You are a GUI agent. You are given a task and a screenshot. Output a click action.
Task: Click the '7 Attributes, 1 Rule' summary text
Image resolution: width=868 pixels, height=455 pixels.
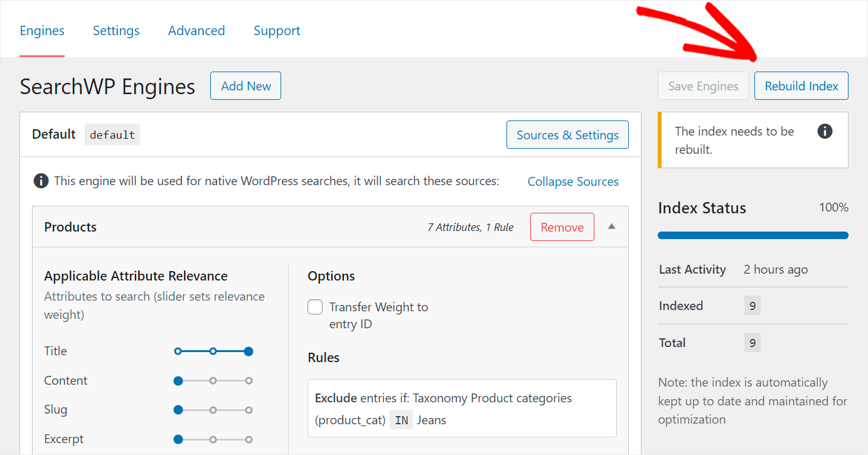[x=471, y=227]
